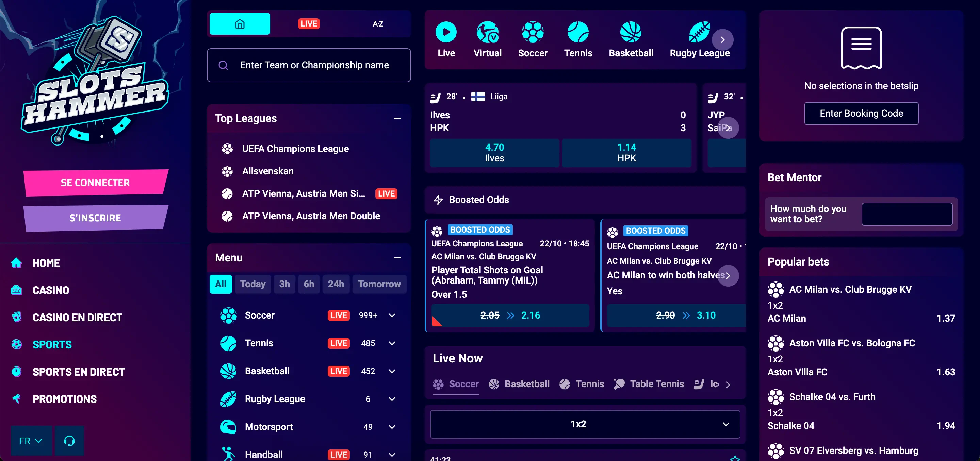The height and width of the screenshot is (461, 980).
Task: Select the Tomorrow time filter
Action: [x=379, y=284]
